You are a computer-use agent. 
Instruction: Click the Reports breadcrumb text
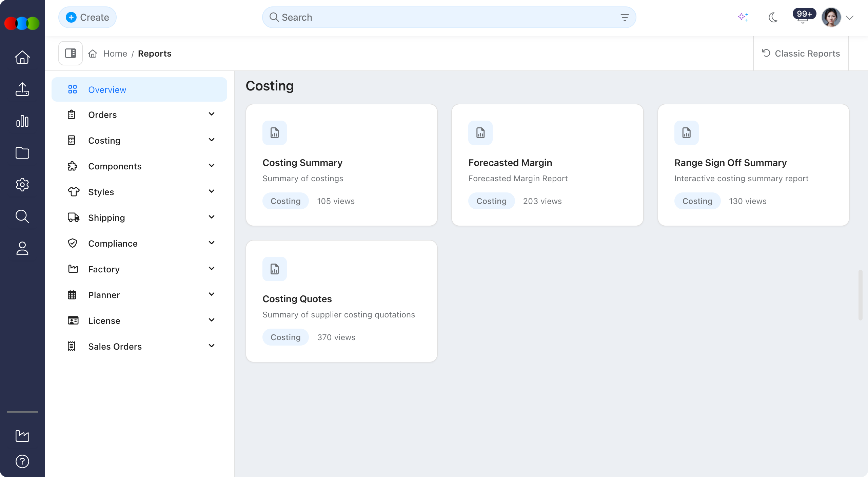pos(155,54)
